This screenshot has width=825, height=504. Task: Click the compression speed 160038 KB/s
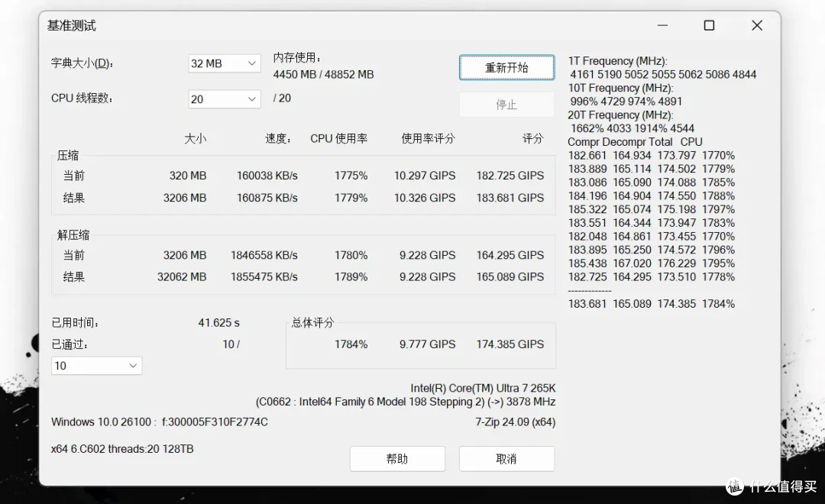[x=267, y=176]
